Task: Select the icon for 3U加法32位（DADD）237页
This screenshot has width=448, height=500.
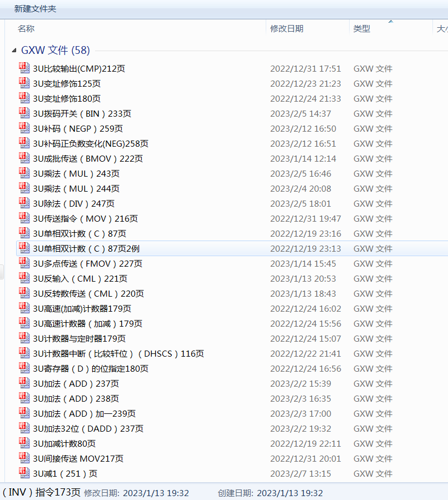Action: [24, 428]
